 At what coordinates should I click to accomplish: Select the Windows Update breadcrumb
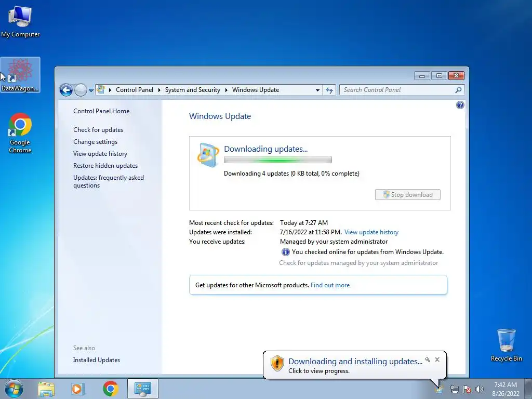click(x=256, y=90)
